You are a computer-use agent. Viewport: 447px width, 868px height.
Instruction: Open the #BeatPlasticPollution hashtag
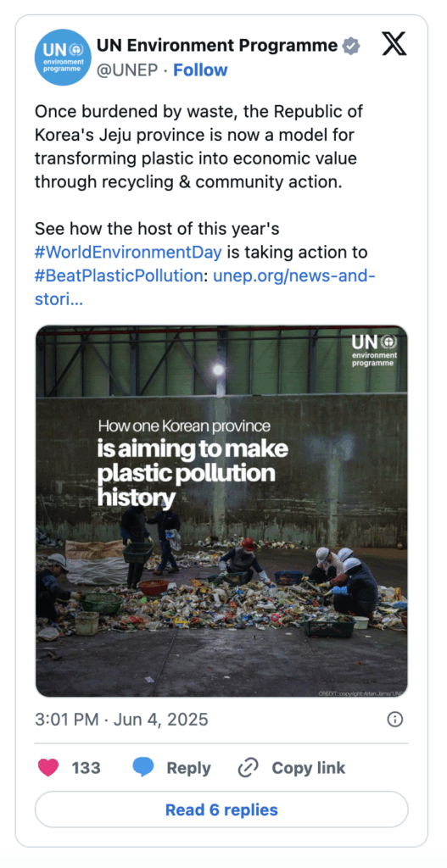(119, 275)
